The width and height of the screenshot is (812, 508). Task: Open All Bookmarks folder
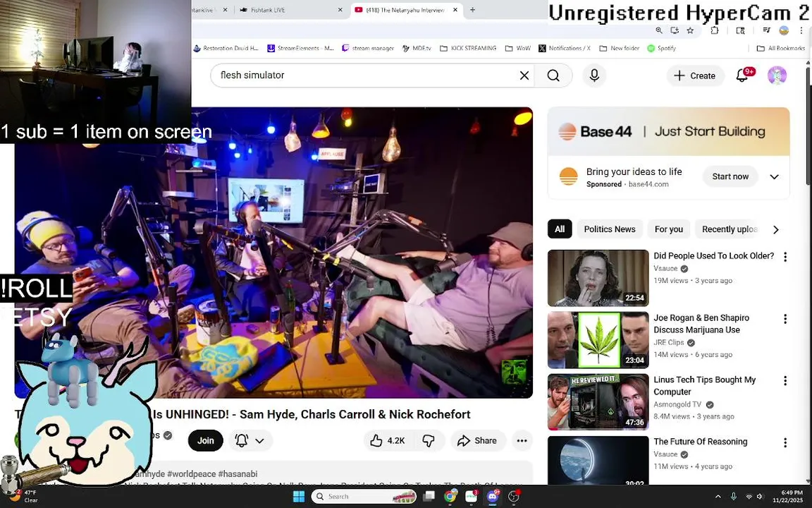781,48
